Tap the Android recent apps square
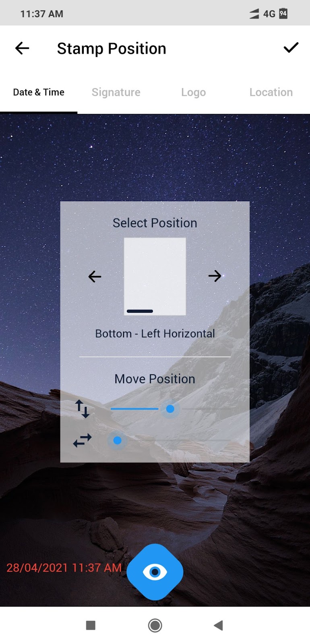The height and width of the screenshot is (644, 310). (91, 625)
